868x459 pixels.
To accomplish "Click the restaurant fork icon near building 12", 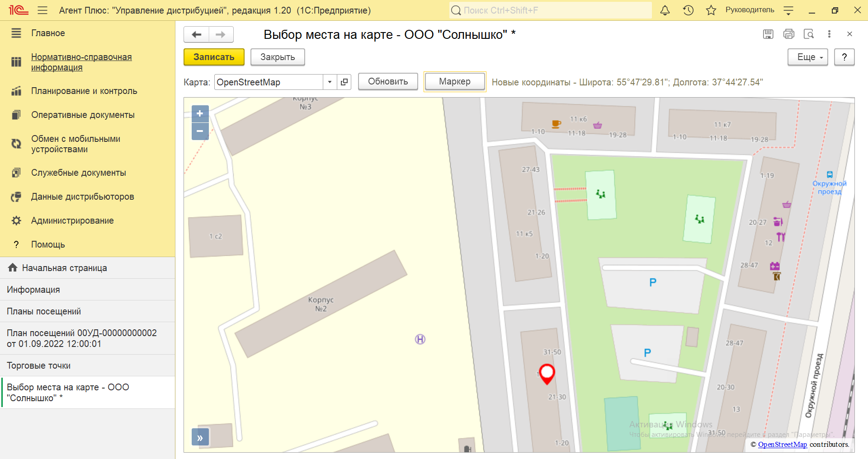I will [x=781, y=237].
